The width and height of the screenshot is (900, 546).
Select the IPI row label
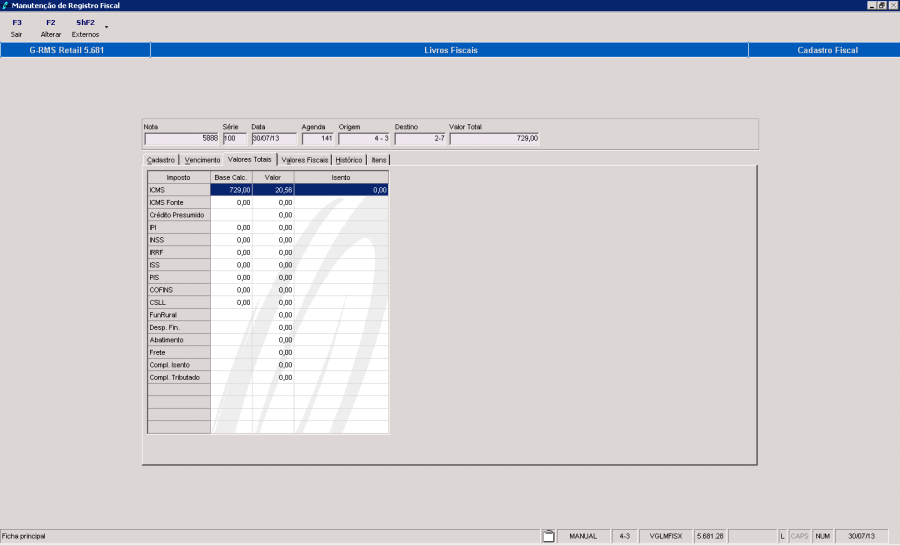179,227
